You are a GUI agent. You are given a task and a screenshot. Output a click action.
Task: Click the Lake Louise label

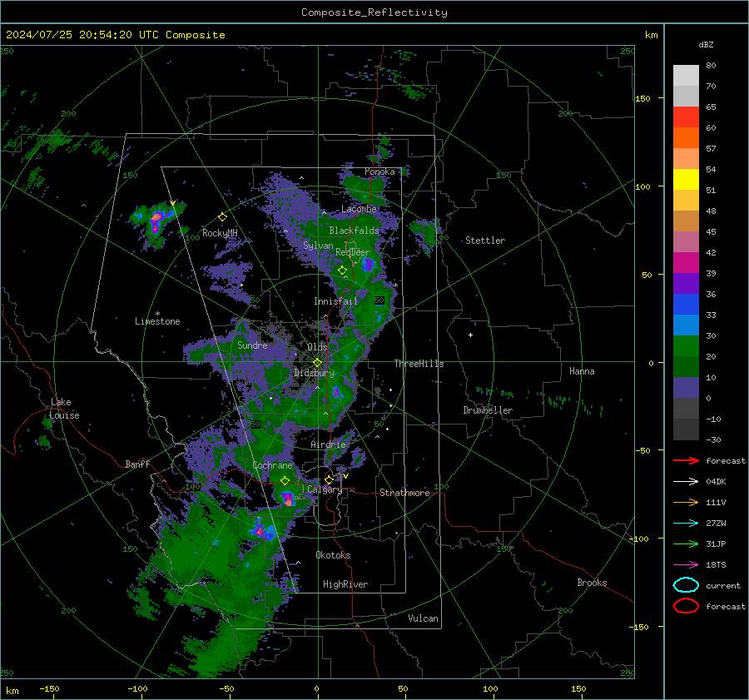tap(64, 409)
